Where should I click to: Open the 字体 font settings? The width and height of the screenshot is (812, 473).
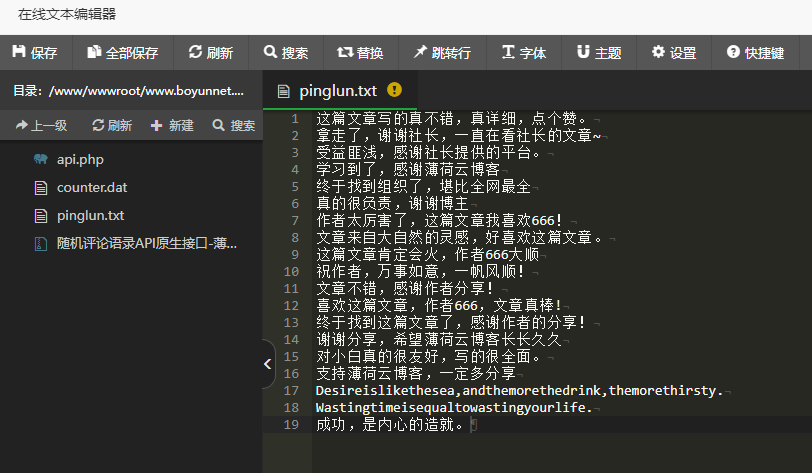[x=524, y=52]
